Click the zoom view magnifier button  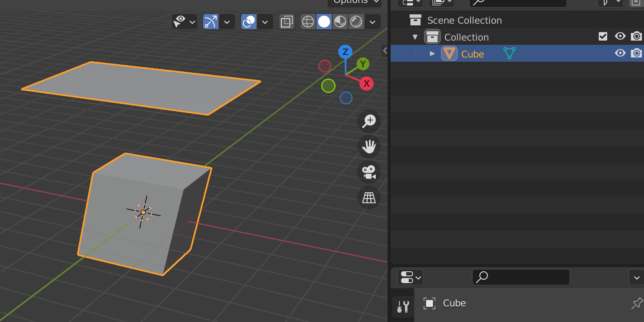(x=369, y=121)
